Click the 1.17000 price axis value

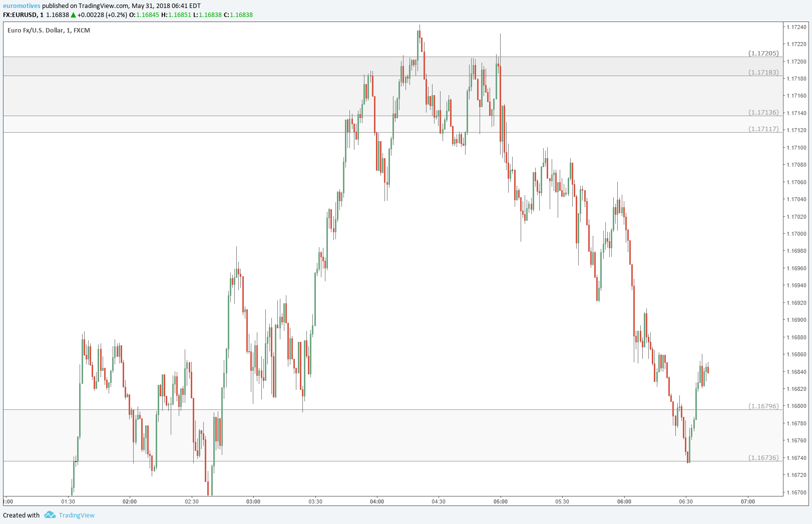click(x=796, y=234)
